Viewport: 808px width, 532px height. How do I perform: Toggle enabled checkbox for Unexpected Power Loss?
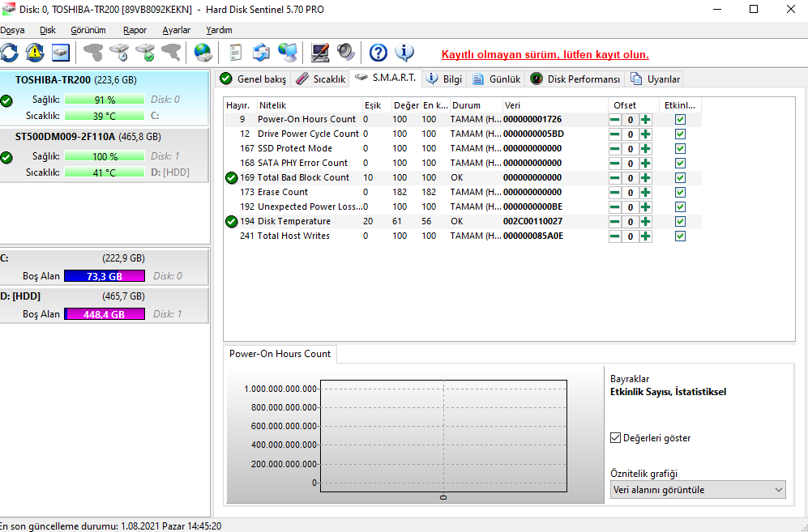point(680,206)
